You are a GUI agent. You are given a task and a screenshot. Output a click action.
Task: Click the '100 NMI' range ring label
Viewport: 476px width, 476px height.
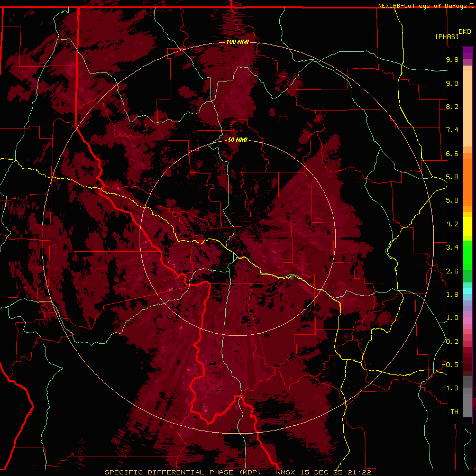tap(237, 42)
